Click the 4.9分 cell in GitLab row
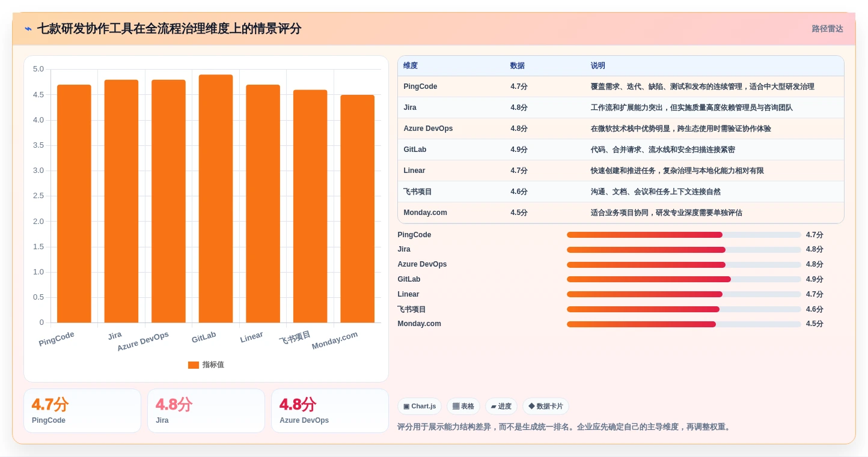The image size is (868, 457). coord(519,150)
